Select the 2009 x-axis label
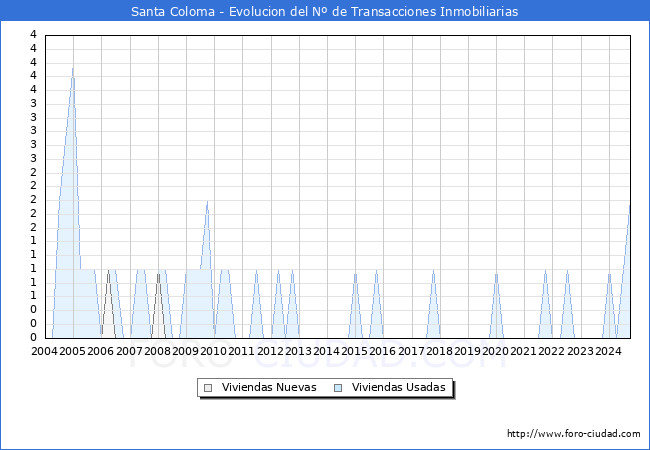Screen dimensions: 650x450 185,351
